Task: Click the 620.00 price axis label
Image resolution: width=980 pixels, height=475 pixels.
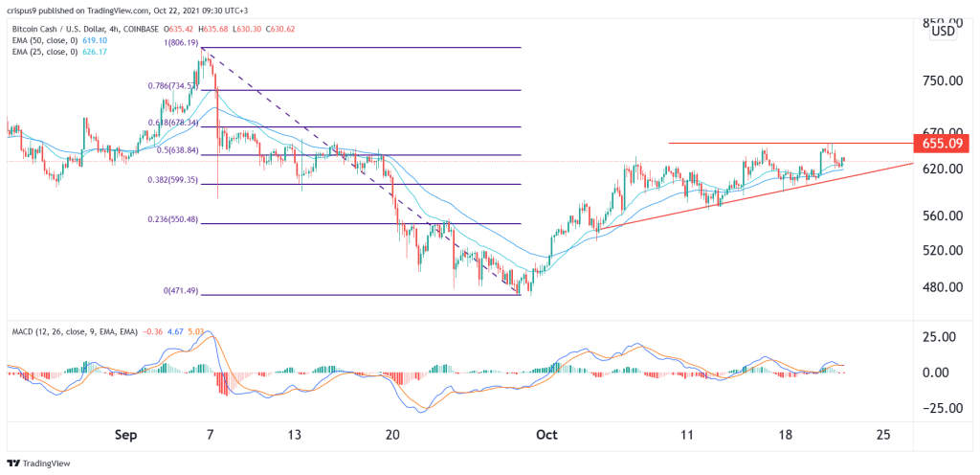Action: 942,169
